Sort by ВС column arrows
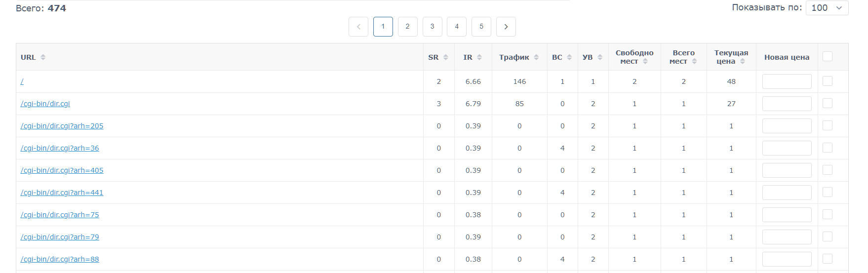 (569, 57)
